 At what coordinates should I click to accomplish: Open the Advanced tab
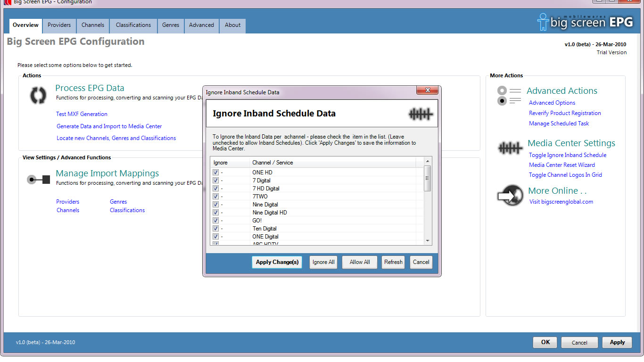[x=201, y=25]
